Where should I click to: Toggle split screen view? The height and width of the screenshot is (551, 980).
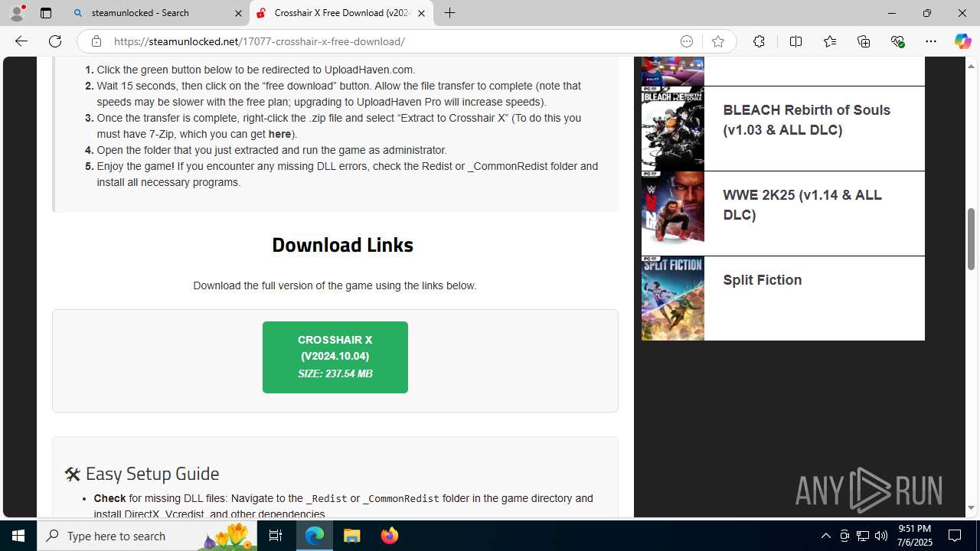point(795,41)
